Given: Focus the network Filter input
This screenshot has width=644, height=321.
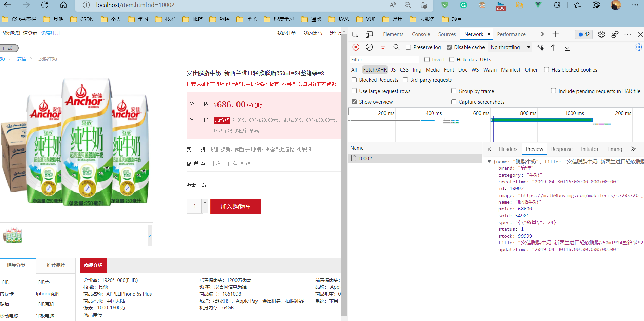Looking at the screenshot, I should 384,60.
